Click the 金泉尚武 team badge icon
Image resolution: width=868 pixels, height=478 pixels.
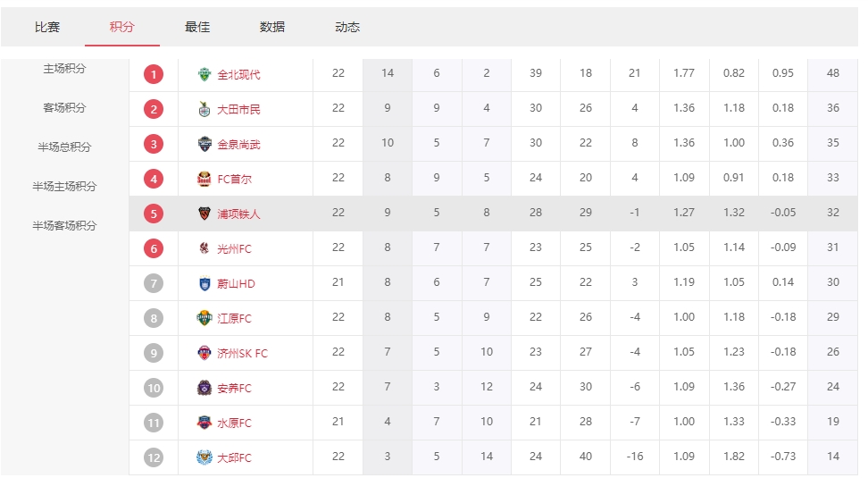[x=204, y=144]
